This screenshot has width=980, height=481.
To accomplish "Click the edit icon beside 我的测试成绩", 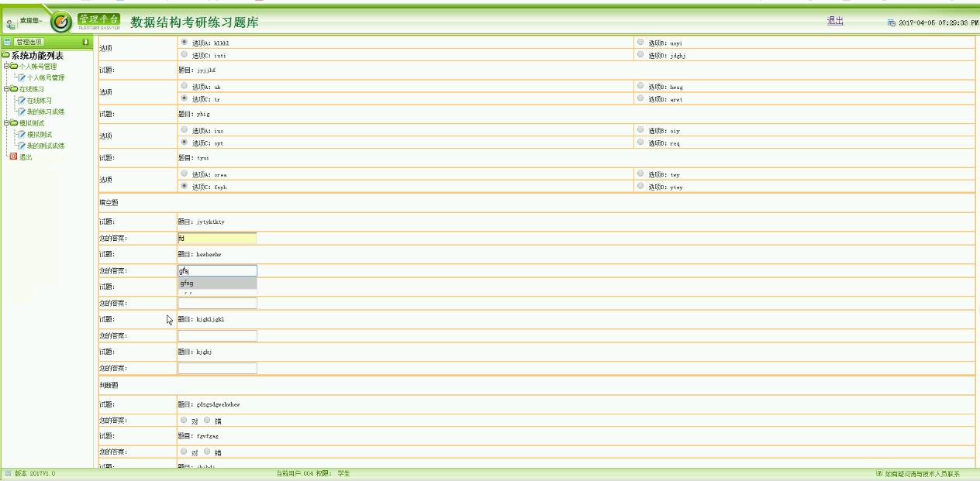I will [22, 146].
